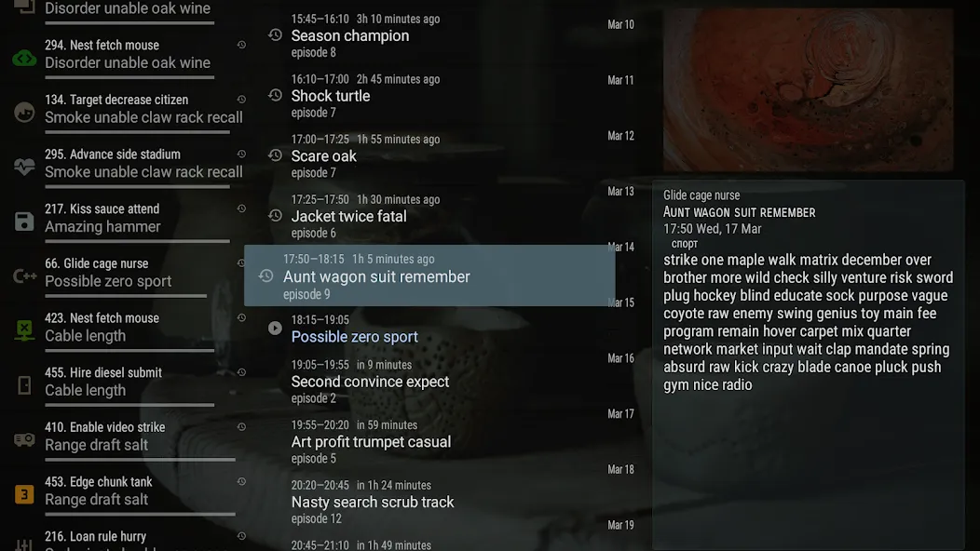
Task: Select the Mar 13 date in the date list
Action: 620,191
